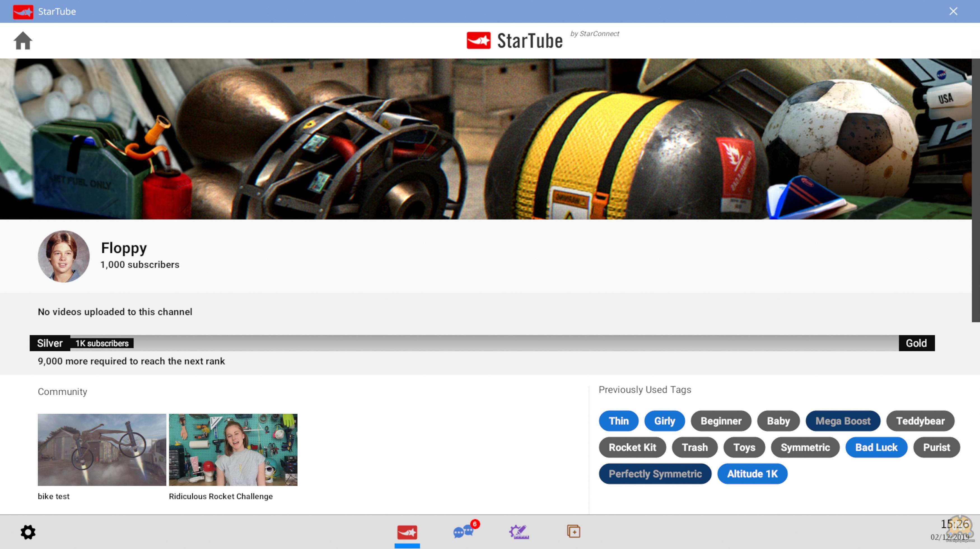Image resolution: width=980 pixels, height=549 pixels.
Task: Select the Rocket Kit tag
Action: pos(632,447)
